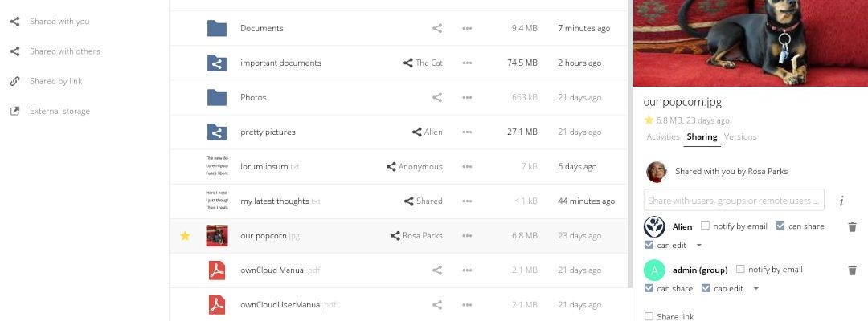Uncheck can share for Alien

point(780,226)
